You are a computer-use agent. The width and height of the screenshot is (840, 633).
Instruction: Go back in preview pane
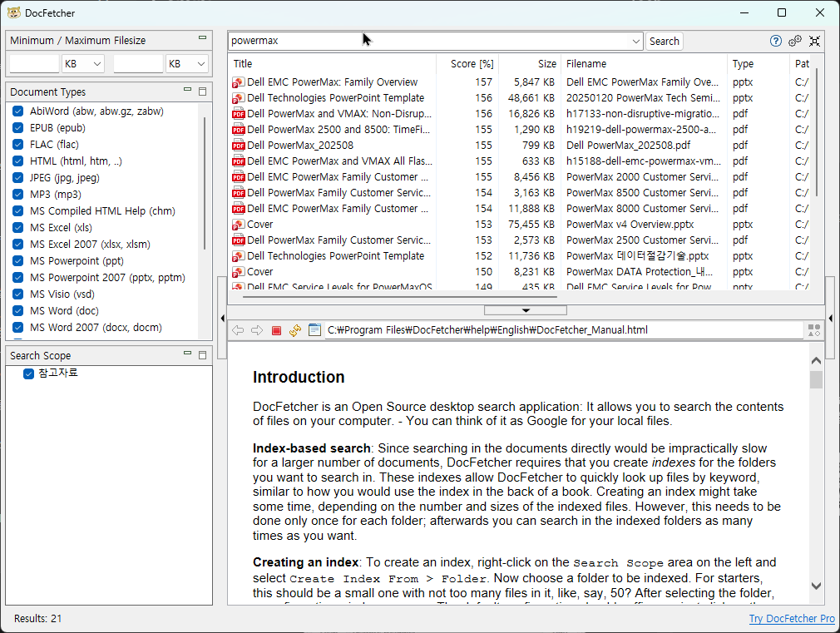tap(238, 330)
